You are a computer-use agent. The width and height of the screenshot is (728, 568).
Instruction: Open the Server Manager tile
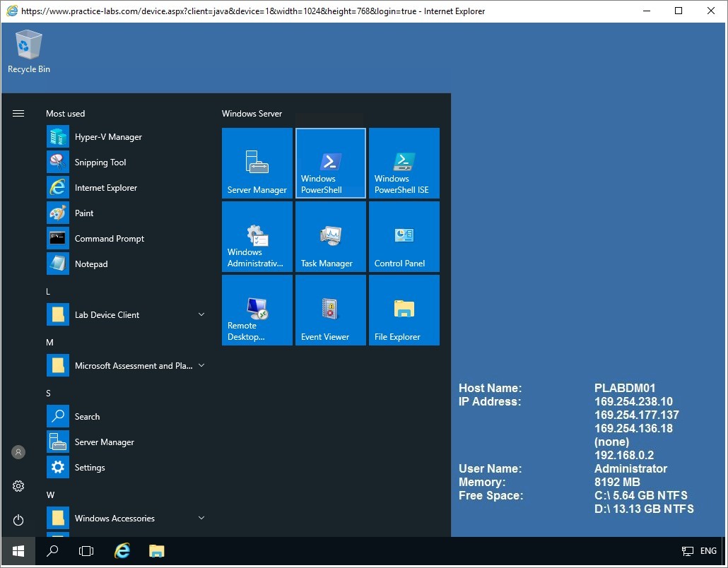(257, 163)
